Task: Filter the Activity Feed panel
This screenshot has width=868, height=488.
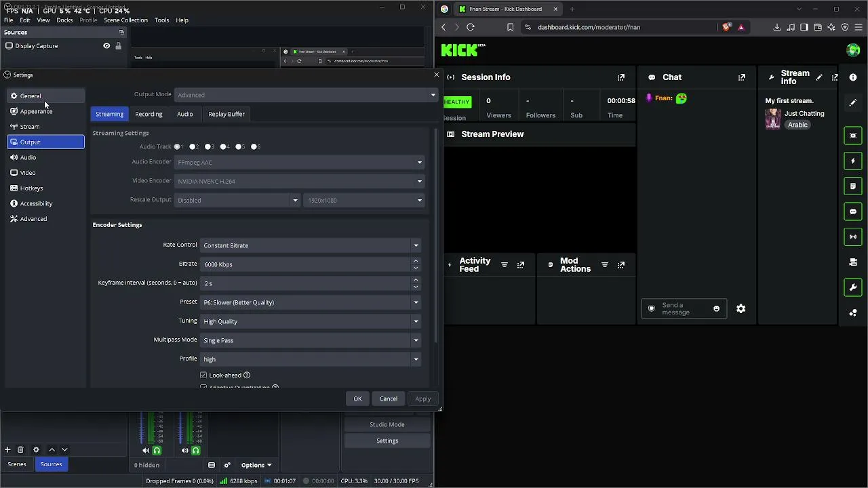Action: (x=505, y=265)
